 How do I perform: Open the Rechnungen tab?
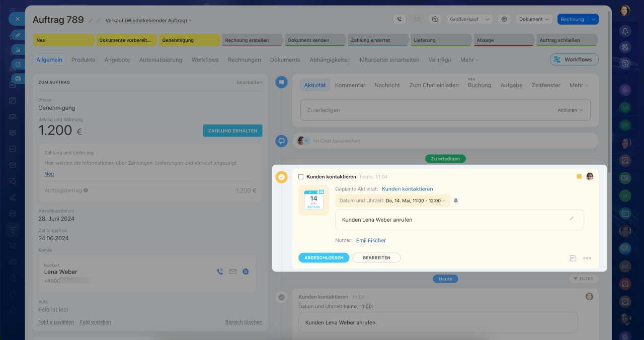click(245, 59)
